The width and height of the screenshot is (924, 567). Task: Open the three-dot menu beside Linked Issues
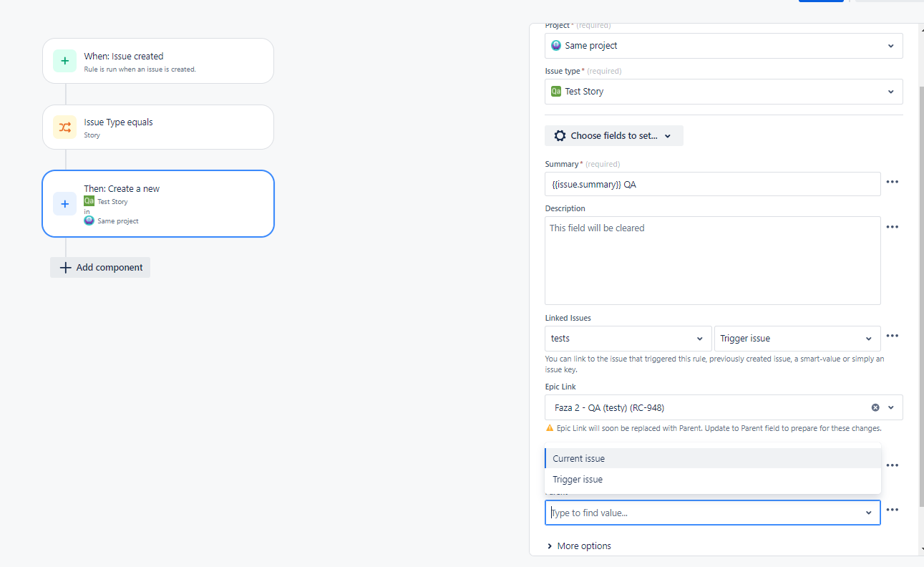coord(892,336)
